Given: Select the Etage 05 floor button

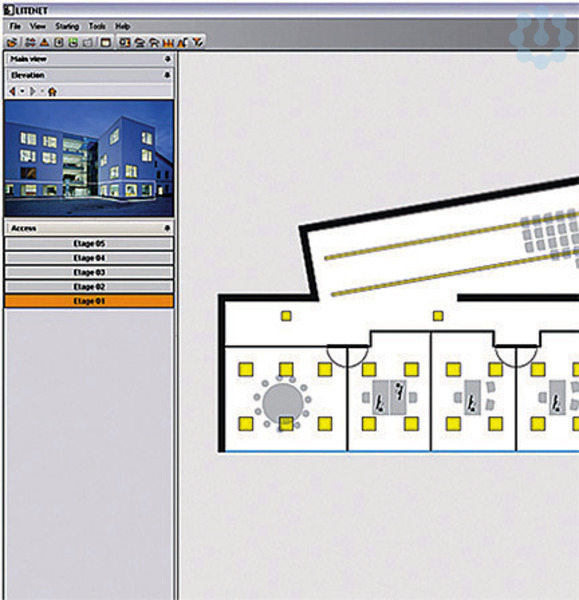Looking at the screenshot, I should (89, 243).
